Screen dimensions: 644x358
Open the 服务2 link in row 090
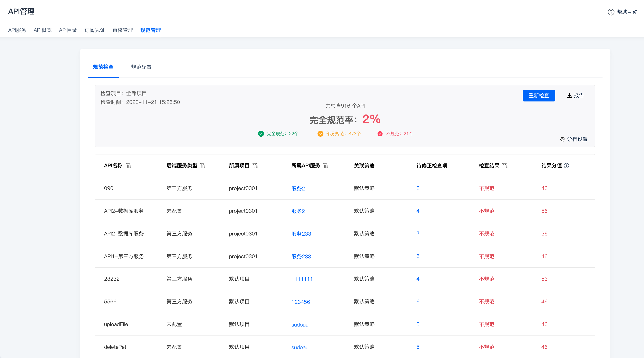[x=298, y=189]
